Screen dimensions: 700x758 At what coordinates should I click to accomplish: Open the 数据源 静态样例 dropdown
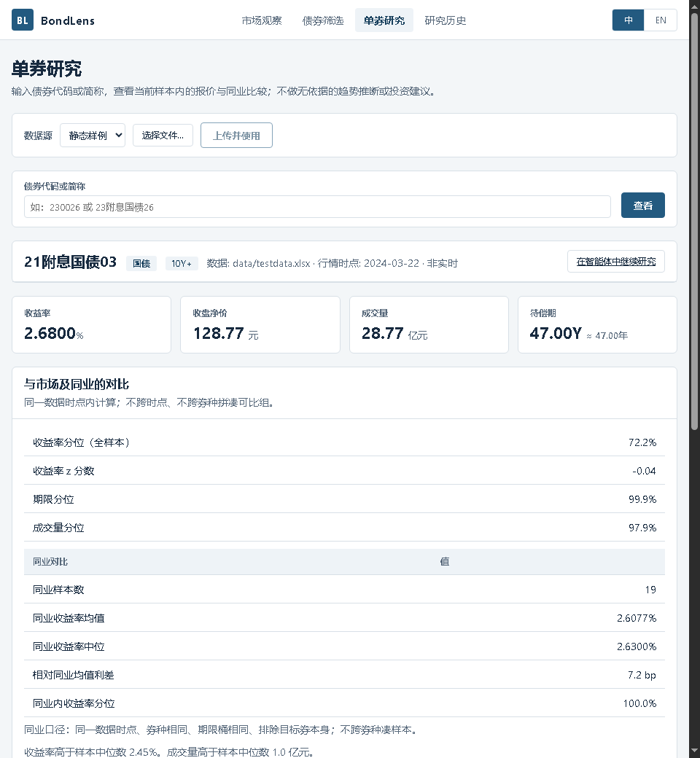point(93,136)
